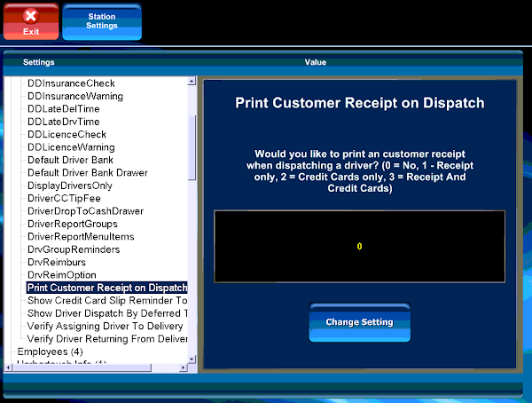Image resolution: width=532 pixels, height=403 pixels.
Task: Choose the DrvReimOption setting
Action: (x=66, y=275)
